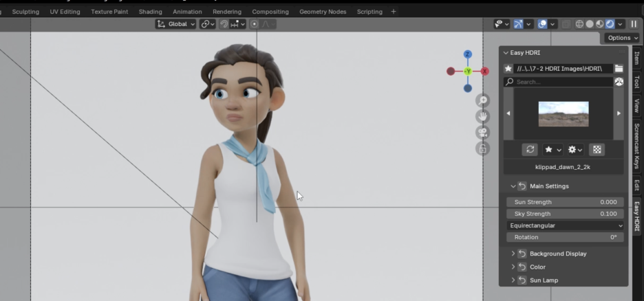The height and width of the screenshot is (301, 644).
Task: Switch to solid viewport shading
Action: tap(590, 24)
